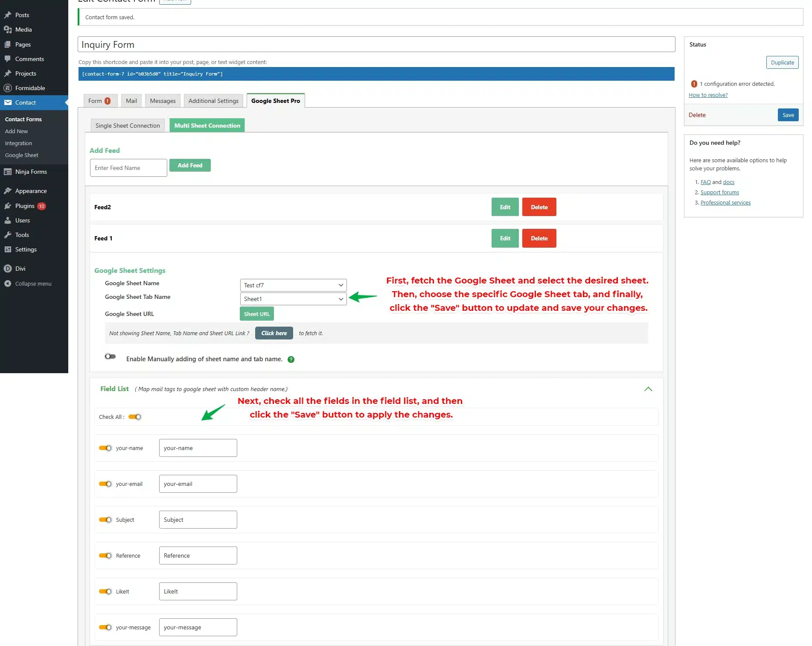Enable manually adding sheet name toggle
Viewport: 812px width, 646px height.
click(110, 357)
